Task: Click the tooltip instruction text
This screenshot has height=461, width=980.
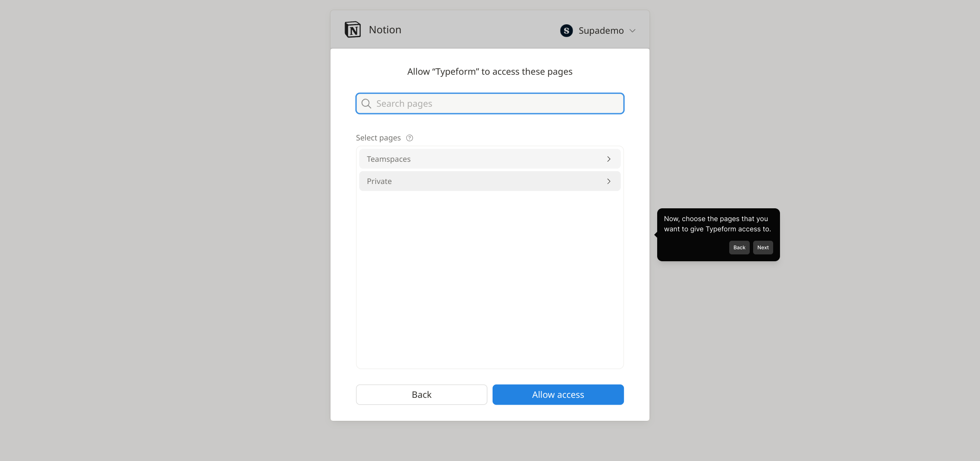Action: (x=717, y=224)
